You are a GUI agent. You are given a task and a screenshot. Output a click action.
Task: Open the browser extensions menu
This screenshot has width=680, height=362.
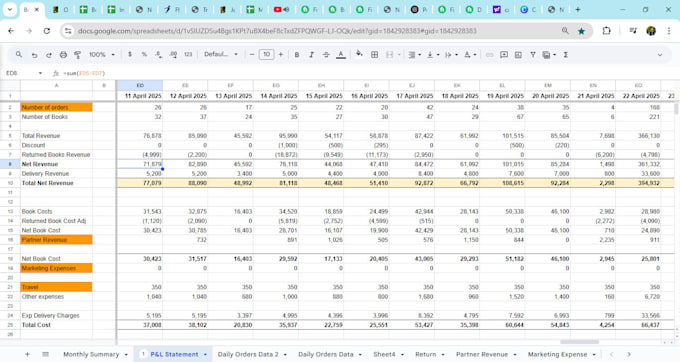[606, 31]
